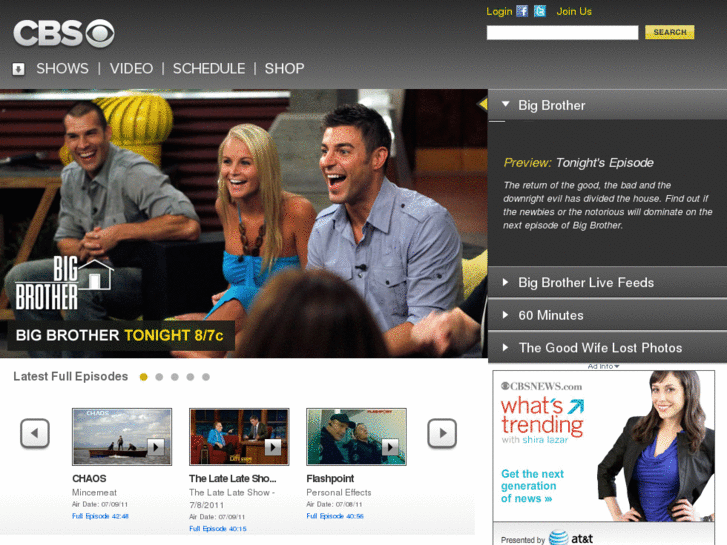Select first yellow carousel dot
Screen dimensions: 727x545
pos(144,377)
